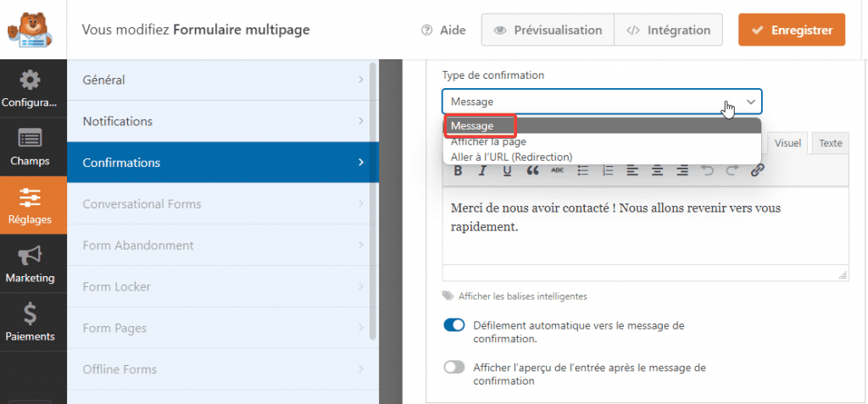Open the Type de confirmation dropdown
Viewport: 868px width, 404px height.
pyautogui.click(x=602, y=102)
